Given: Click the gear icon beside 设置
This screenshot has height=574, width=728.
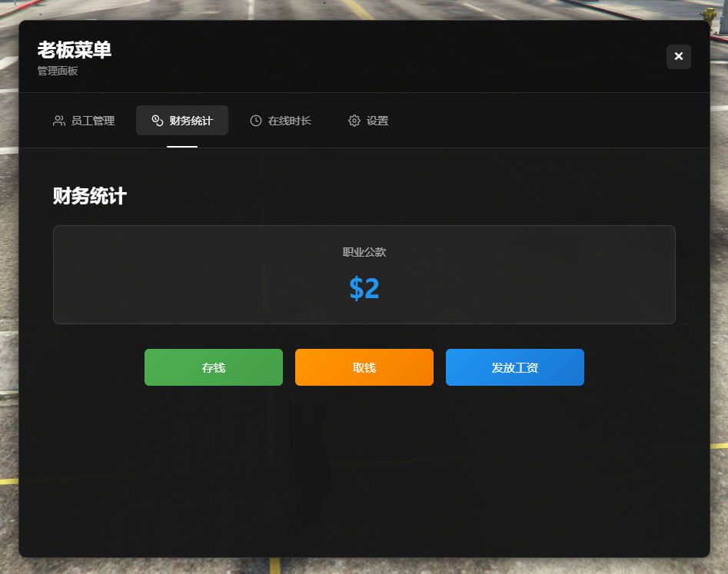Looking at the screenshot, I should 354,121.
